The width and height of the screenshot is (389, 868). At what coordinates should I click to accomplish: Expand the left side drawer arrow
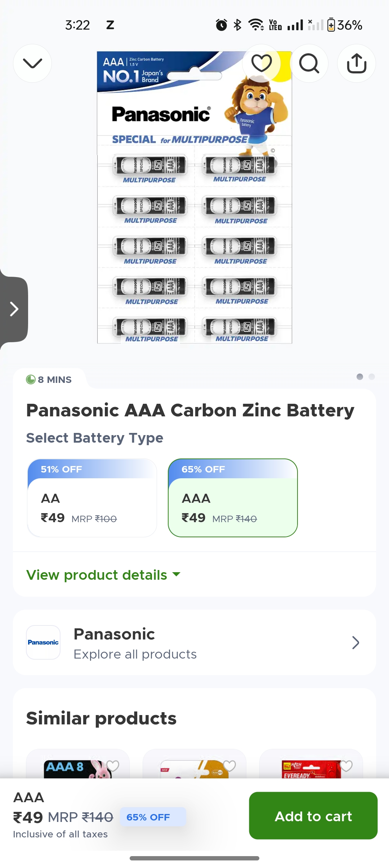14,309
